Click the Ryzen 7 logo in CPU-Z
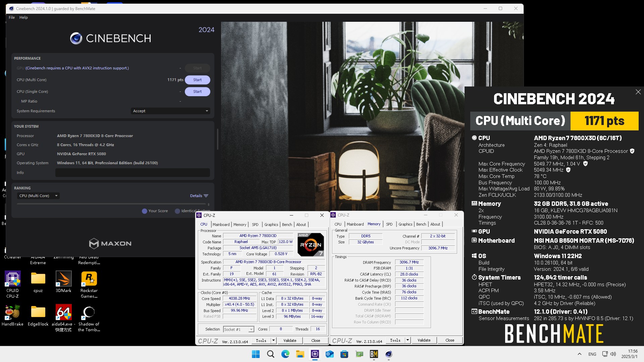The height and width of the screenshot is (362, 644). [x=311, y=245]
